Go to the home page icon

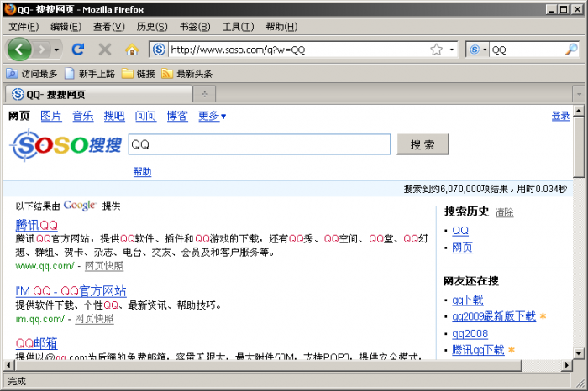point(132,50)
